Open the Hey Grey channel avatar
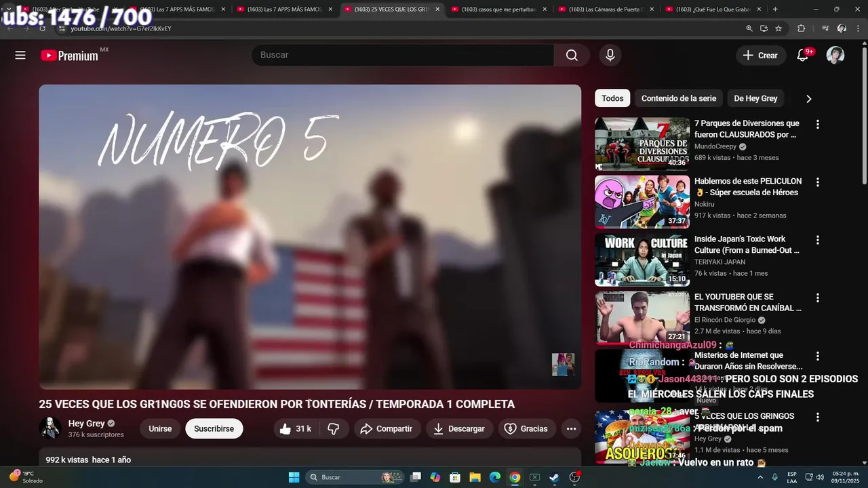The width and height of the screenshot is (868, 488). click(50, 428)
